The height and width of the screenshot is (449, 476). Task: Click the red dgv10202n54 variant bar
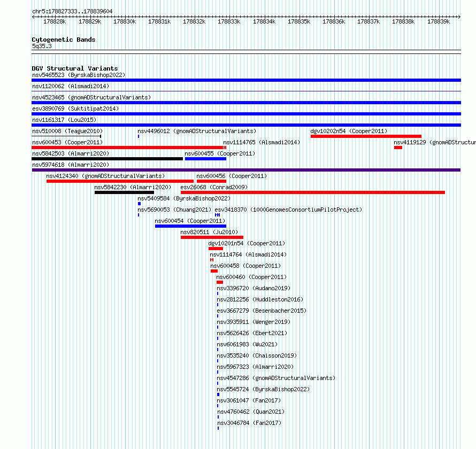pyautogui.click(x=366, y=136)
